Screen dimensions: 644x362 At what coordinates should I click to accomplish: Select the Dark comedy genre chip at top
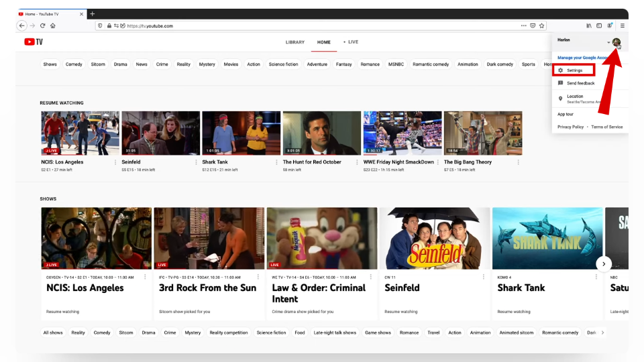(500, 64)
